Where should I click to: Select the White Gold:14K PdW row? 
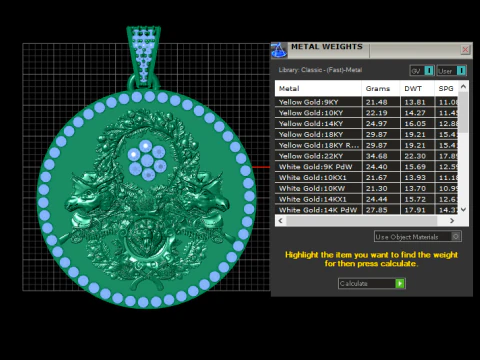[366, 210]
